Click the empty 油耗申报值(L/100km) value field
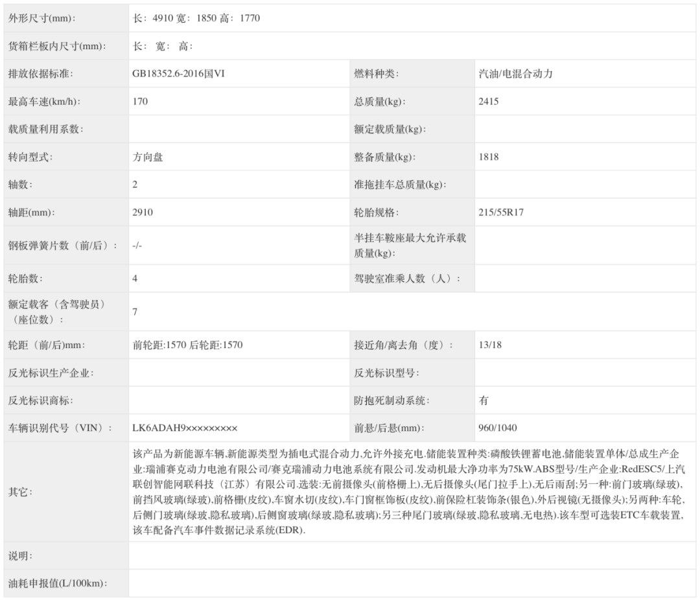 [x=412, y=583]
